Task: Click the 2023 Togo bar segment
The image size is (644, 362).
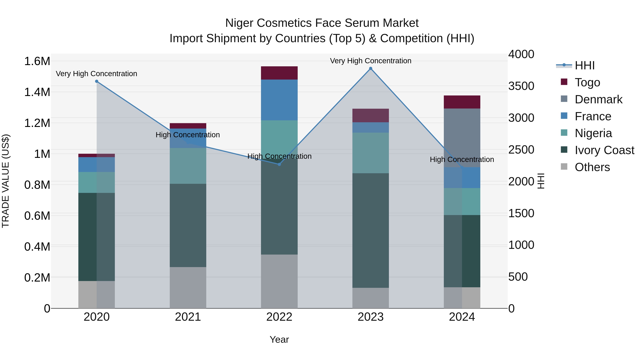Action: point(370,115)
